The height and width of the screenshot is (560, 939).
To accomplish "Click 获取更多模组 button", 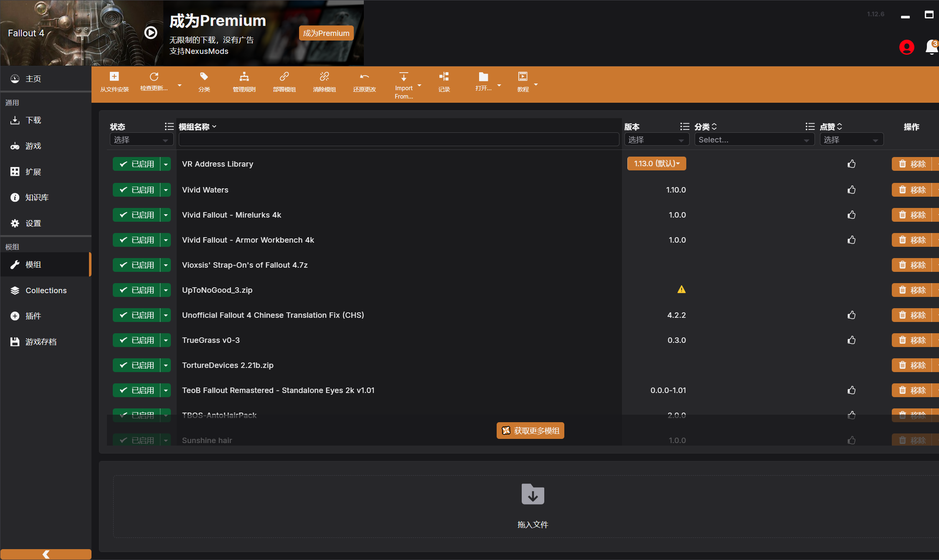I will 530,431.
